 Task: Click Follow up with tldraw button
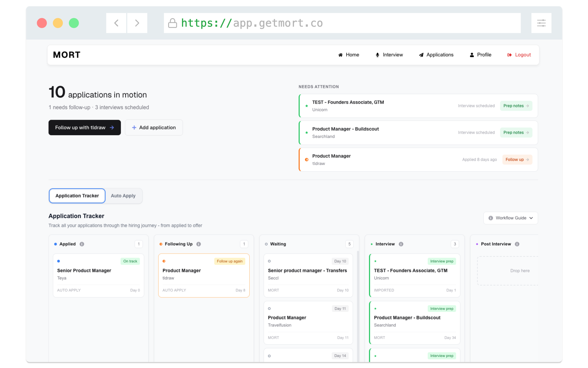(85, 128)
